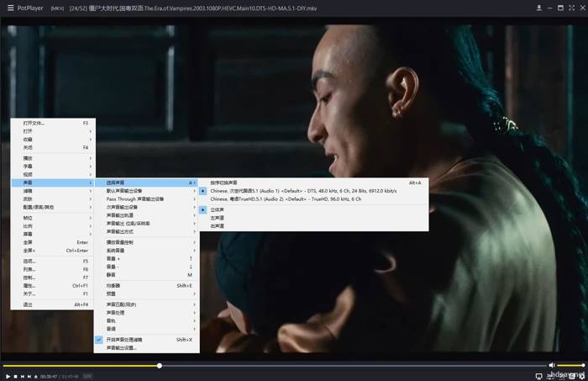
Task: Click 按序切换声音 (Alt+A) menu item
Action: tap(313, 183)
